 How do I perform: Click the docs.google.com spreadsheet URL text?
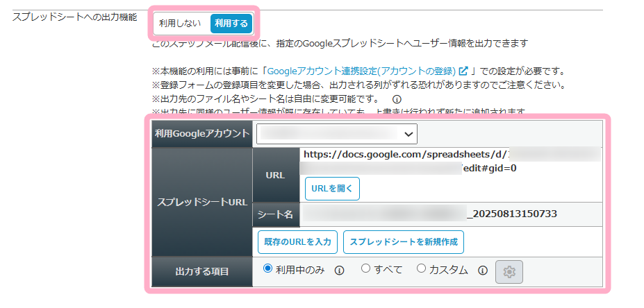[x=451, y=161]
